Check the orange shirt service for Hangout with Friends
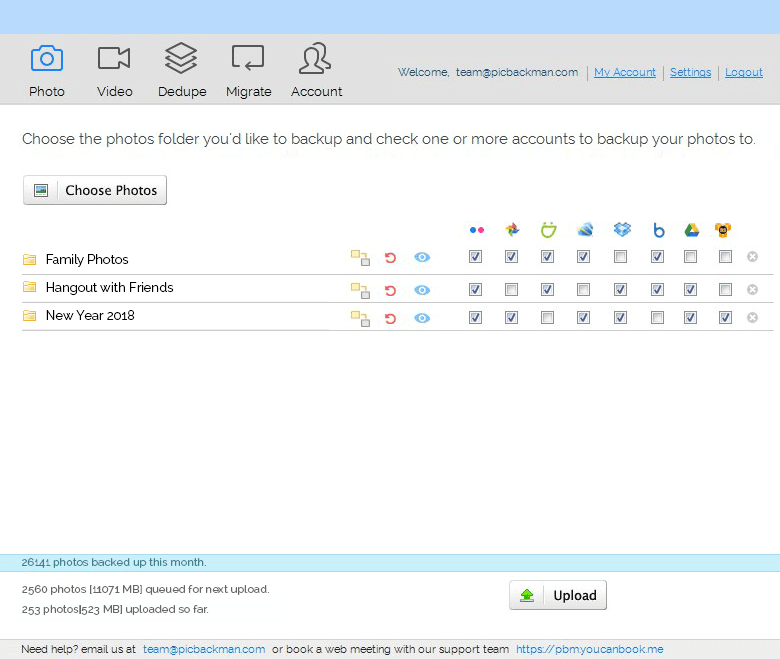Viewport: 780px width, 659px height. (726, 289)
